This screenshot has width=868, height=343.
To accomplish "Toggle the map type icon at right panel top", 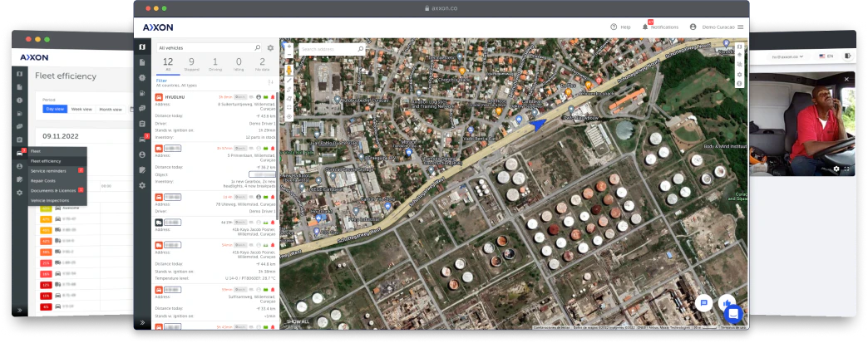I will click(740, 47).
